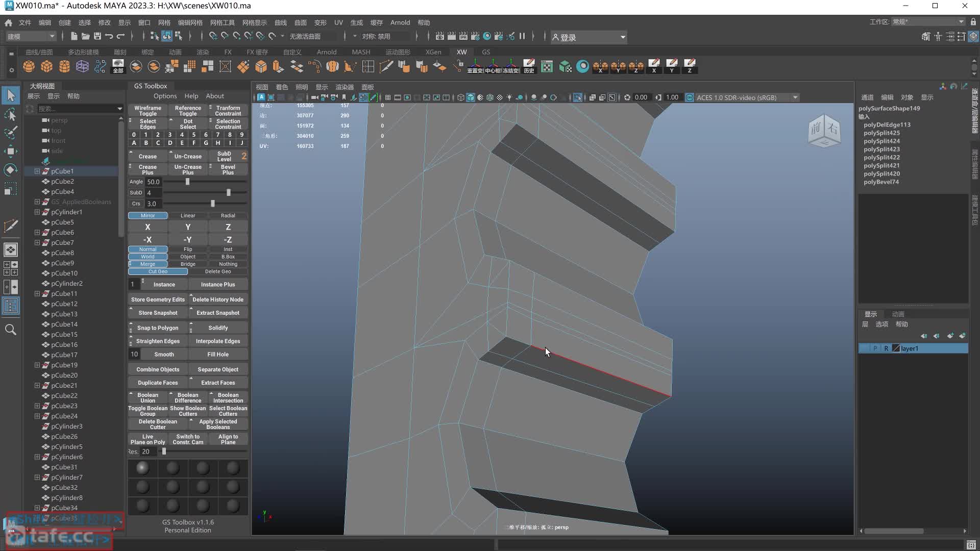Open the outliner search filter dropdown arrow
980x551 pixels.
[120, 109]
